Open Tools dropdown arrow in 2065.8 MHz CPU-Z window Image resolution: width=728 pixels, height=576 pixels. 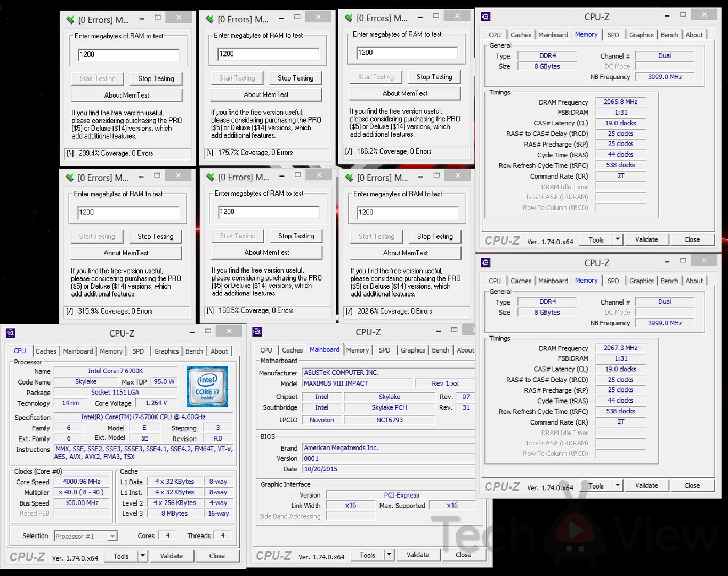pyautogui.click(x=618, y=239)
